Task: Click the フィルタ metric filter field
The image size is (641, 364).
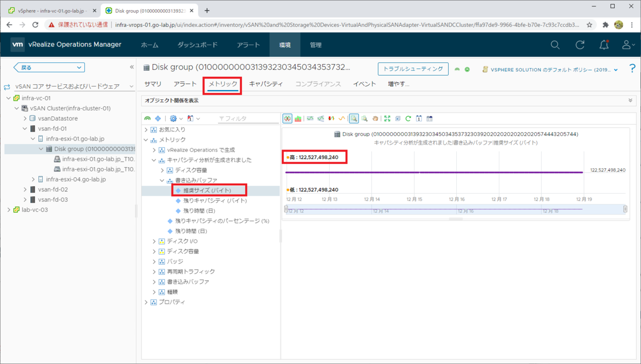Action: pos(248,118)
